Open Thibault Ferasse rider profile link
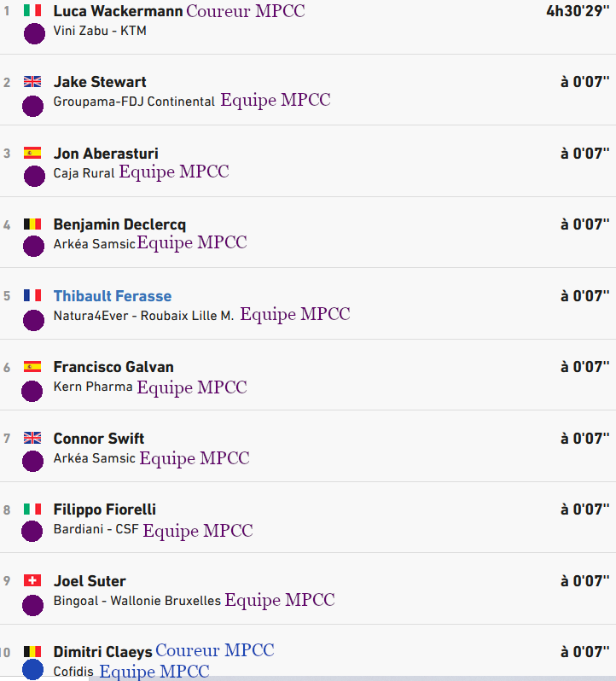The image size is (616, 681). (x=113, y=296)
